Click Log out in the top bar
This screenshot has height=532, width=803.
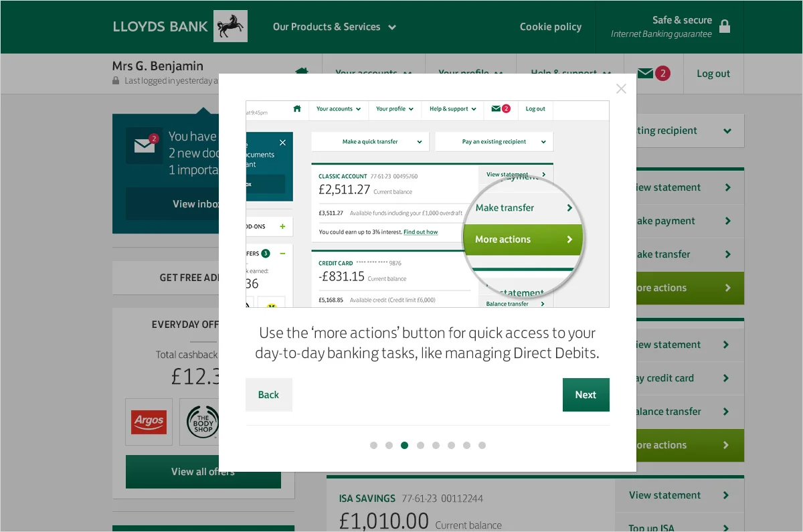coord(713,74)
